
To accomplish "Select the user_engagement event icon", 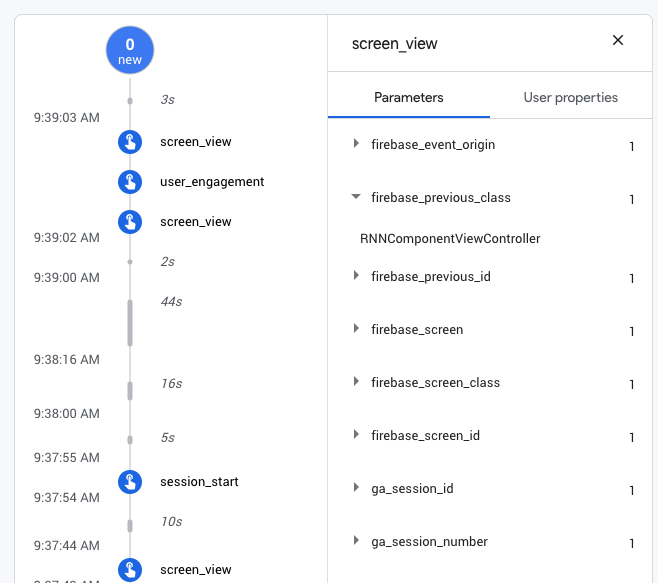I will click(x=130, y=182).
